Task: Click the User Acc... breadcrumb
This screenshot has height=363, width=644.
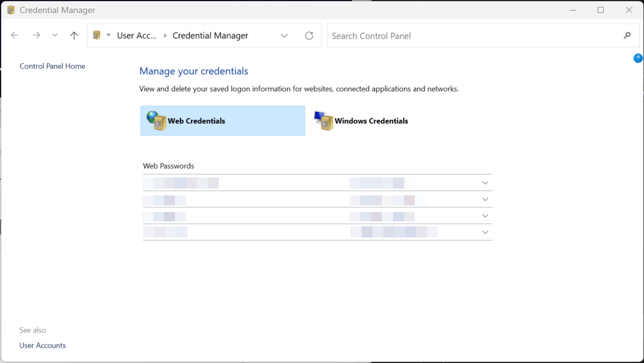Action: (137, 36)
